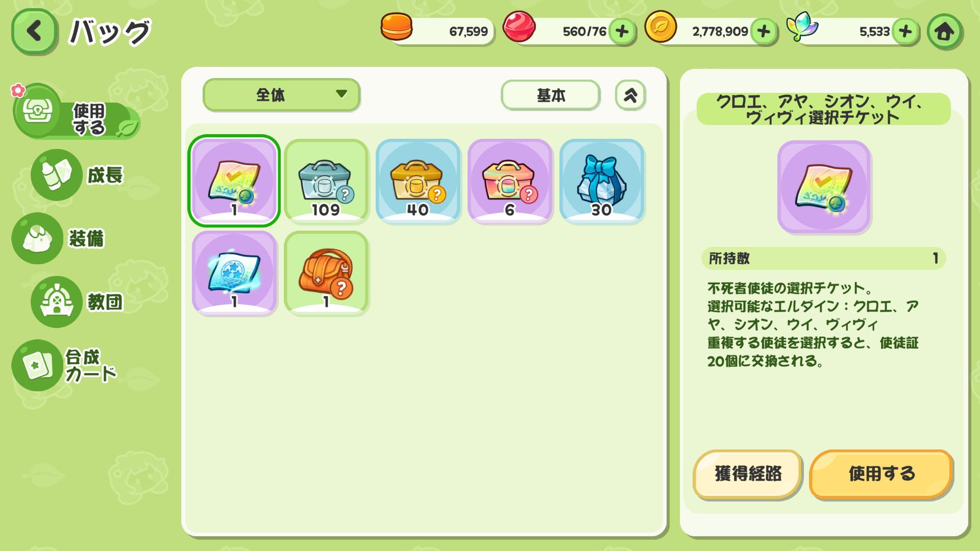Viewport: 980px width, 551px height.
Task: Switch to the 装備 tab
Action: [x=59, y=238]
